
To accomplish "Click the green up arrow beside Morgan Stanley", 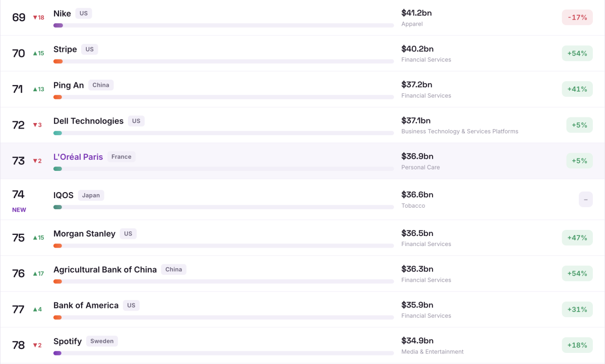I will [x=35, y=238].
